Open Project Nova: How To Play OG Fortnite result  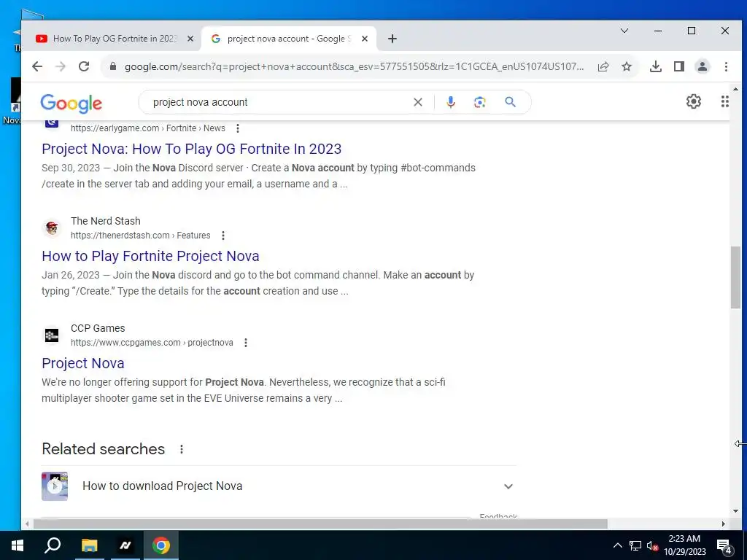coord(192,149)
